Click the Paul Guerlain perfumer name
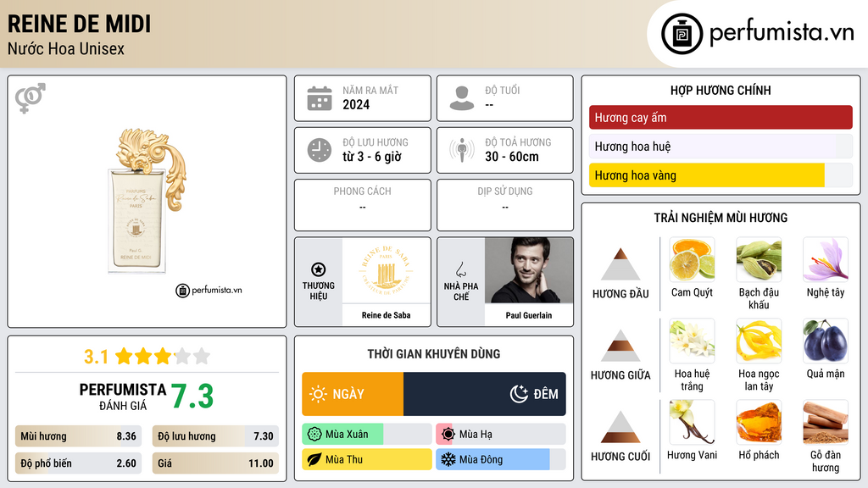 (x=529, y=315)
